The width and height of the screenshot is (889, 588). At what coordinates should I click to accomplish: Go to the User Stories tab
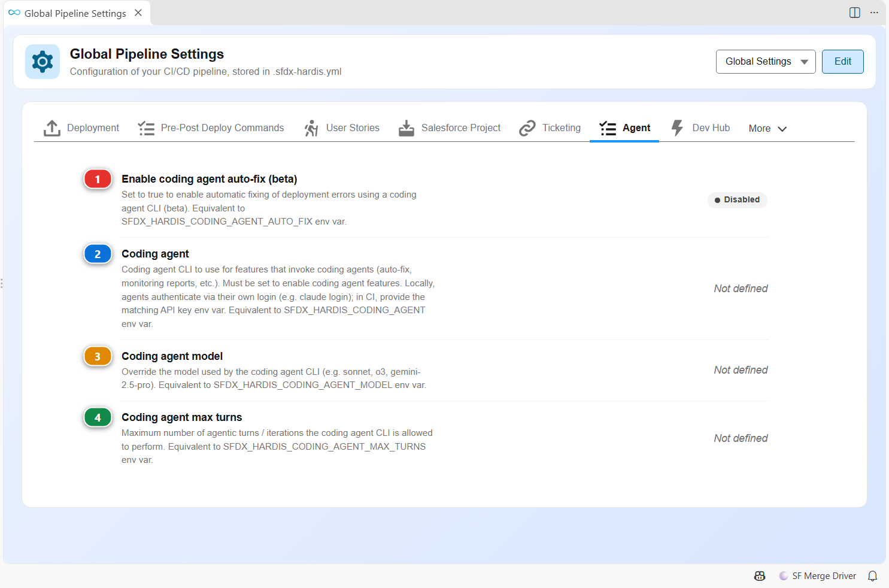342,128
